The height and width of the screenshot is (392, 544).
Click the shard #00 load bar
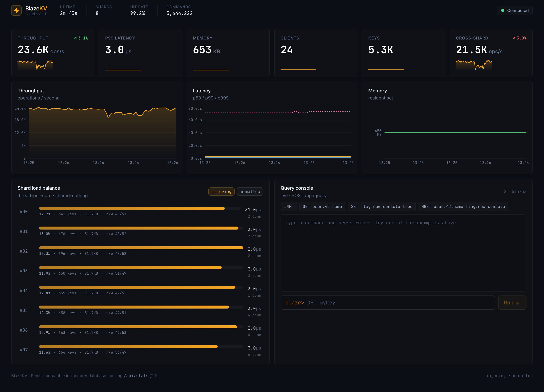tap(140, 208)
